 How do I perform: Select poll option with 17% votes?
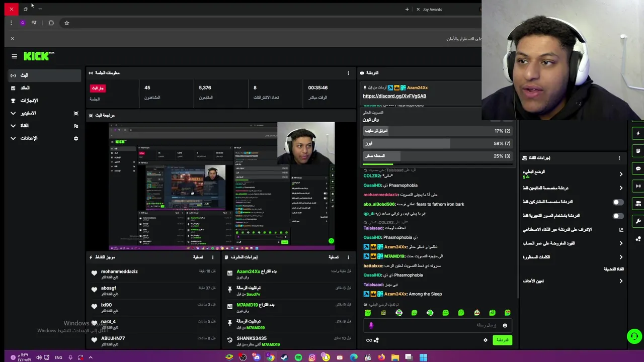pos(437,131)
